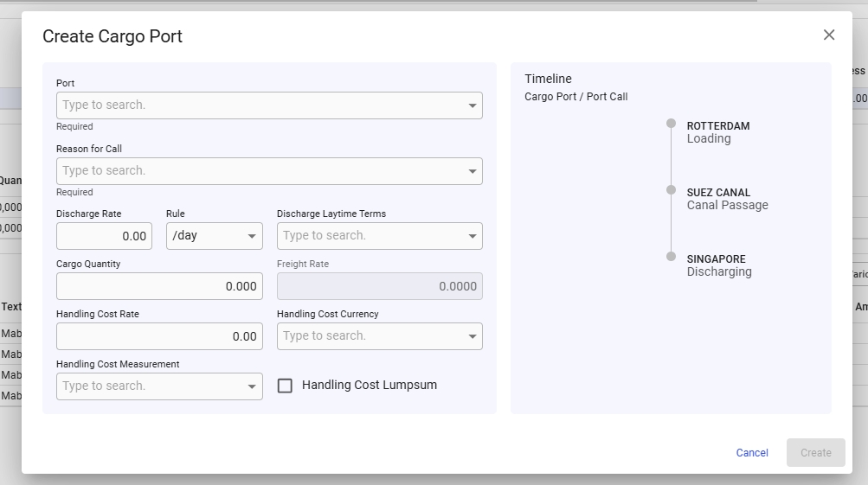Open the Rule /day dropdown

pyautogui.click(x=252, y=236)
